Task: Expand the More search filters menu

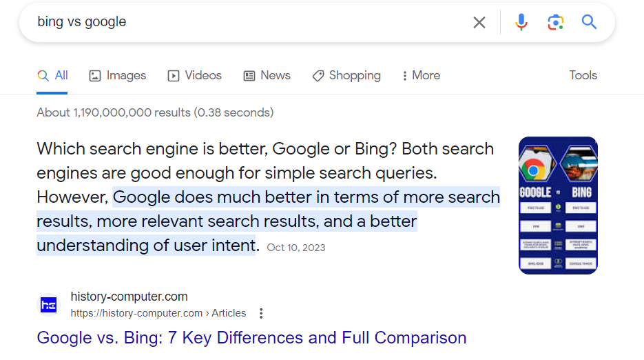Action: [x=421, y=76]
